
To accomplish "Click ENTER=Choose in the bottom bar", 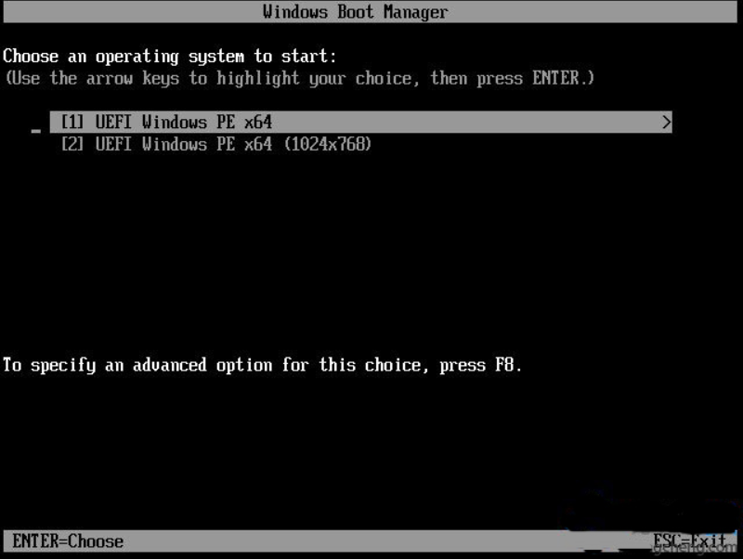I will pyautogui.click(x=68, y=541).
